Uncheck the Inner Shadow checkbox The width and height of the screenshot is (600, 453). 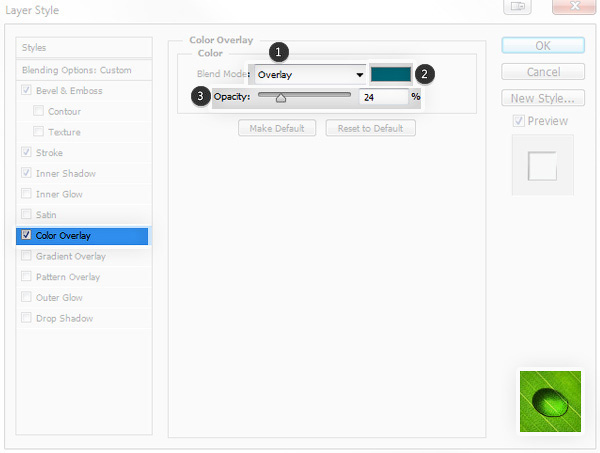26,173
